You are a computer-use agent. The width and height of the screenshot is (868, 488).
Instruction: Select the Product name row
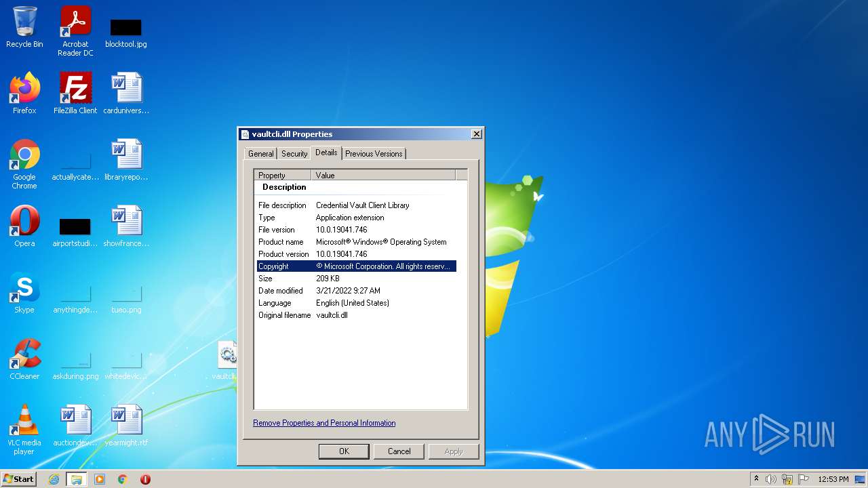pyautogui.click(x=357, y=242)
